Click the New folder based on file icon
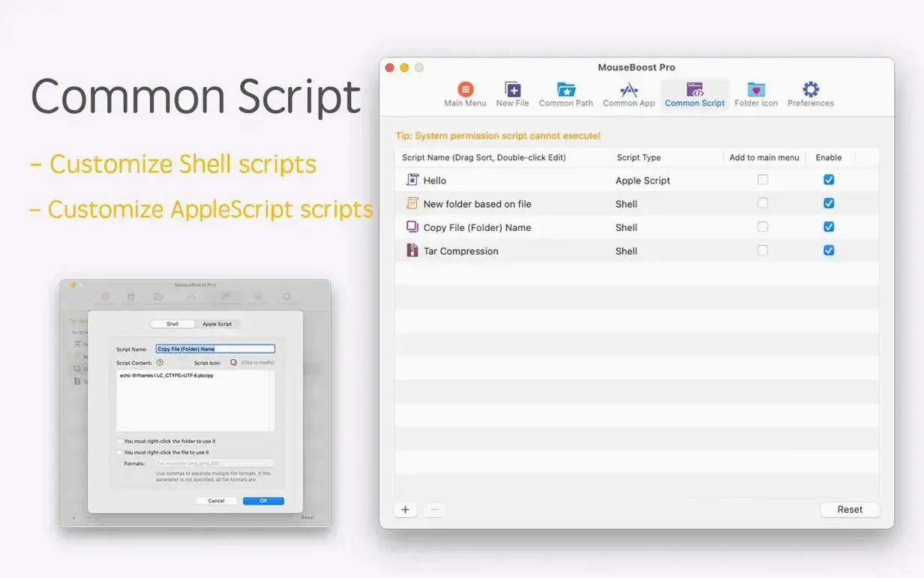Viewport: 924px width, 578px height. click(412, 203)
